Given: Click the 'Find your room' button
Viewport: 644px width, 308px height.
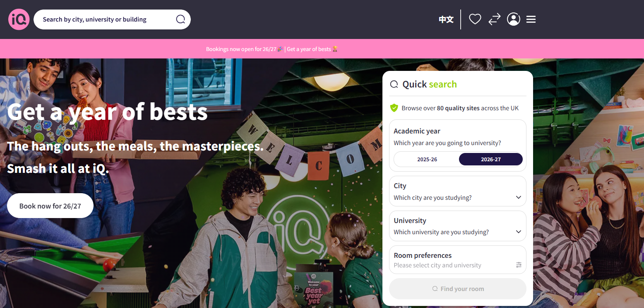Looking at the screenshot, I should coord(457,289).
